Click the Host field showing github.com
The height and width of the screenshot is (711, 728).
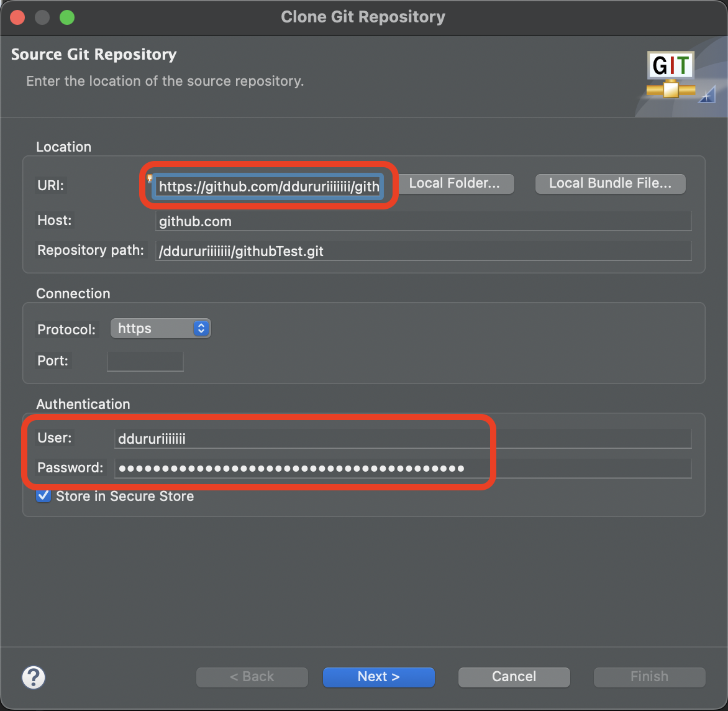[423, 221]
